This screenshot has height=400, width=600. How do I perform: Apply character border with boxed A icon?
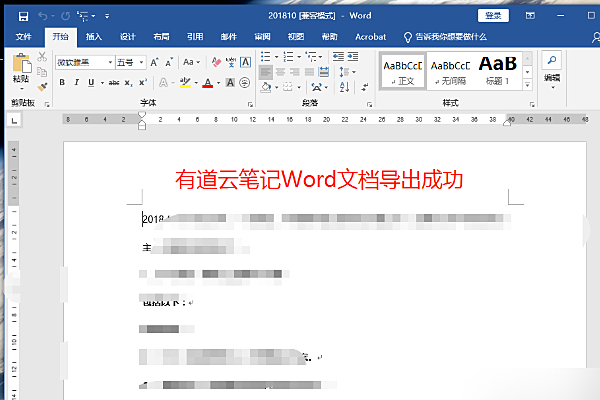(x=245, y=62)
